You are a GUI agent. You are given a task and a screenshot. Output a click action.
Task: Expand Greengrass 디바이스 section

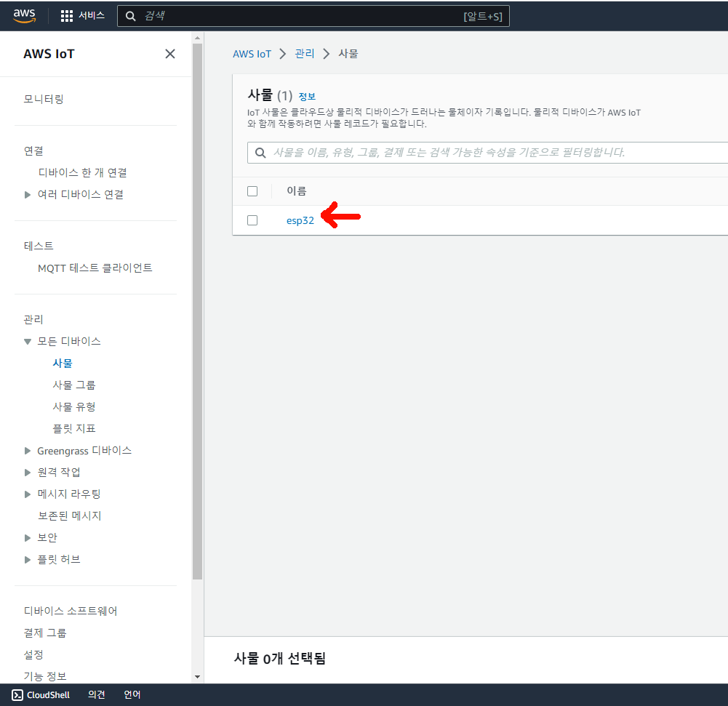[28, 451]
